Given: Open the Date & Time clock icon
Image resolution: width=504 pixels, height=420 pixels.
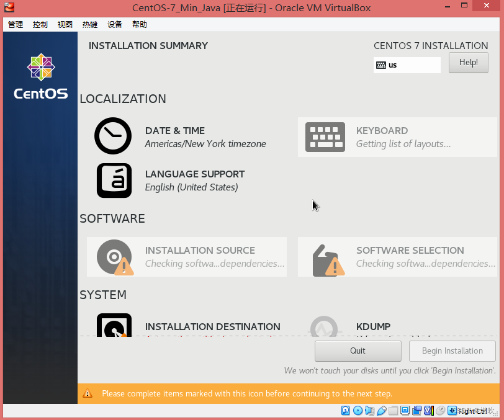Looking at the screenshot, I should click(x=113, y=136).
